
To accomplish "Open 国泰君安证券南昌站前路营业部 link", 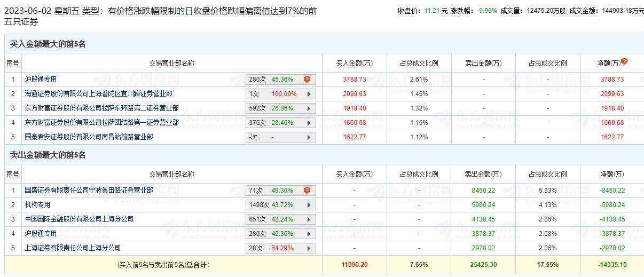I will 89,137.
